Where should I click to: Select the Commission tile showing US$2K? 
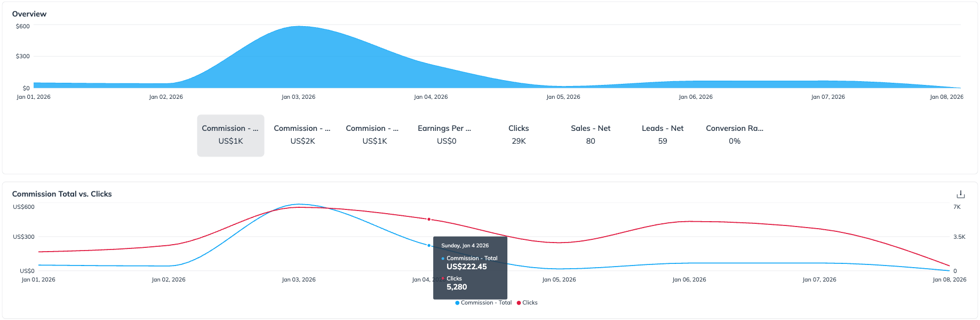pos(302,135)
